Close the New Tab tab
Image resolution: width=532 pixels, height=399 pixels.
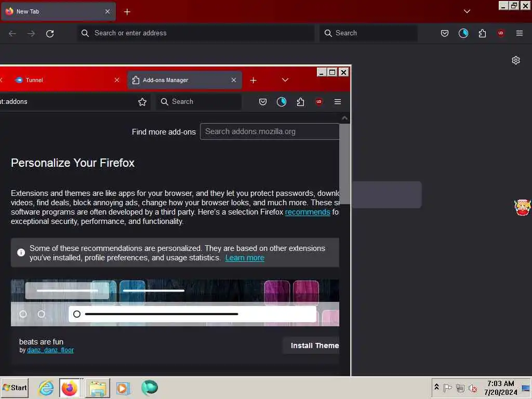click(107, 11)
